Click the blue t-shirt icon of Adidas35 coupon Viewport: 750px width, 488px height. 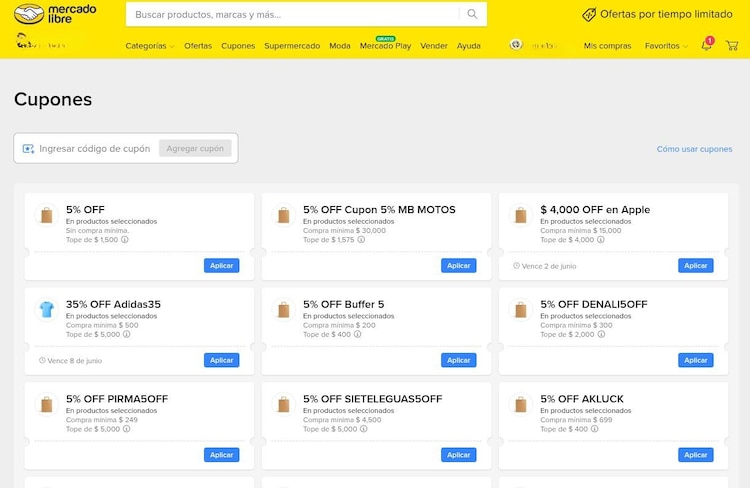(47, 310)
